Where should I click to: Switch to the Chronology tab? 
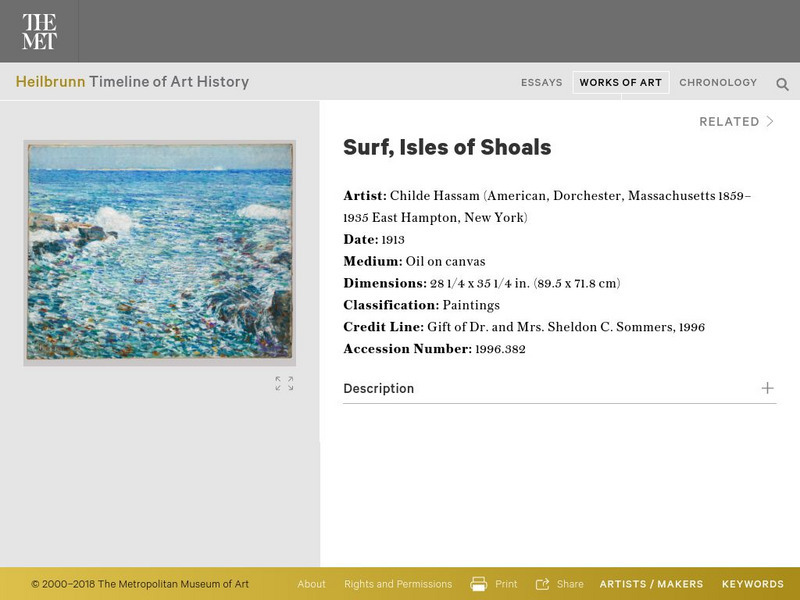718,83
